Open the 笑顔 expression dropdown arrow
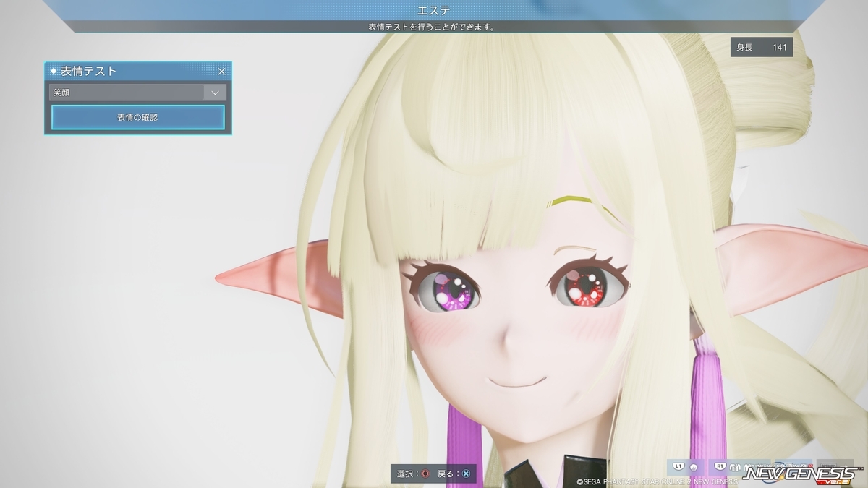 [215, 93]
